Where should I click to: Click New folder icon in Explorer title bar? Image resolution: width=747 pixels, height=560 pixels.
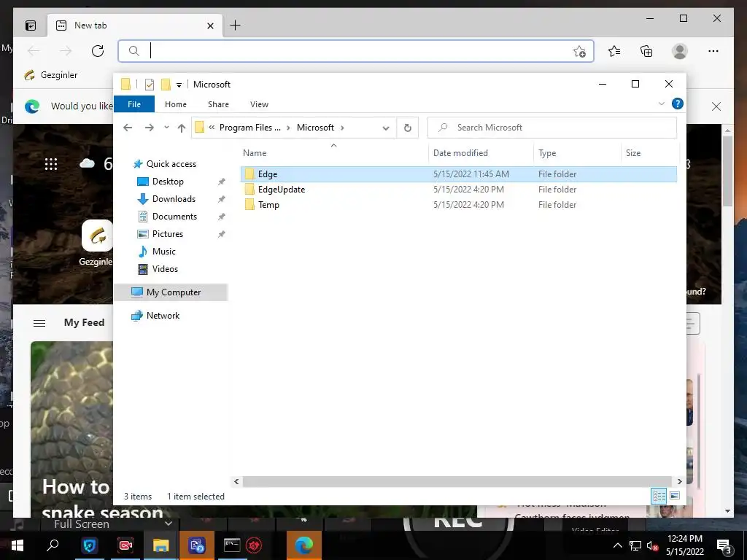[x=166, y=85]
